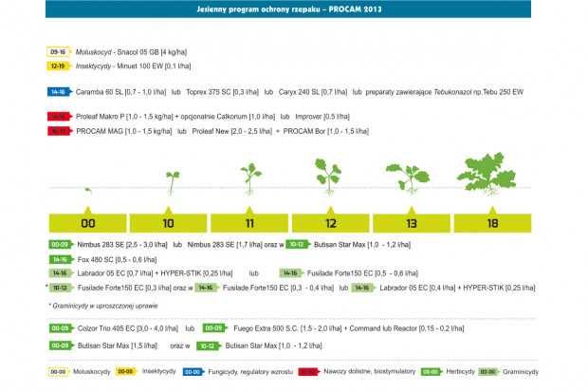
Task: Click the legend label 'Moluskocydy'
Action: 92,372
